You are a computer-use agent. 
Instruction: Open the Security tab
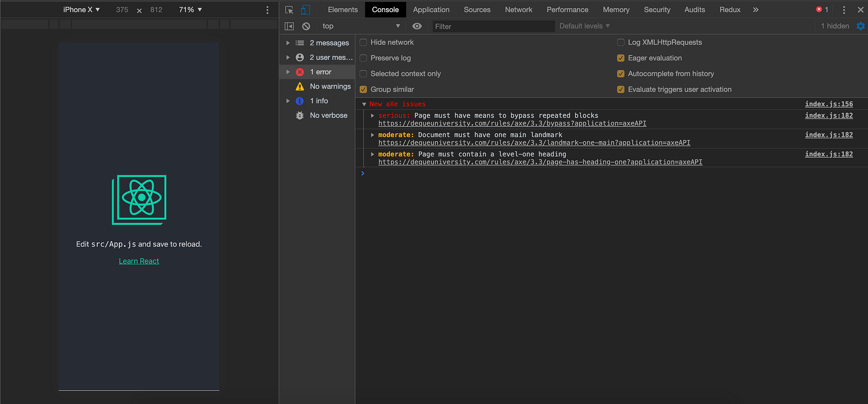pos(657,10)
